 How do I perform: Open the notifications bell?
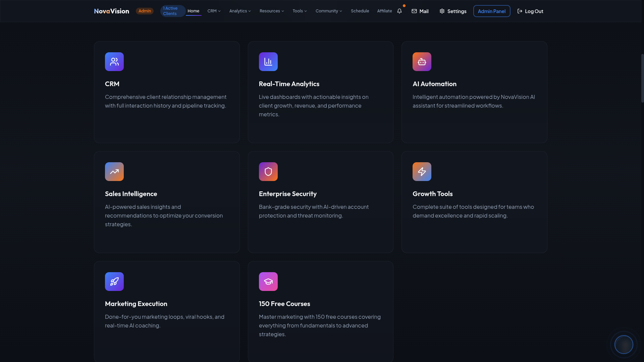(x=399, y=11)
